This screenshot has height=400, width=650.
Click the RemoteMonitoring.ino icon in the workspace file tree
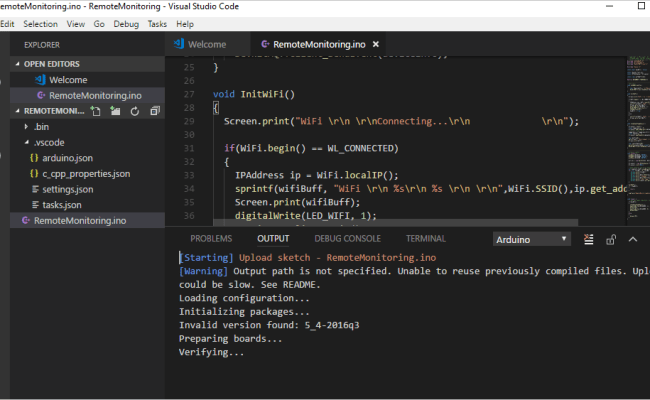point(26,221)
